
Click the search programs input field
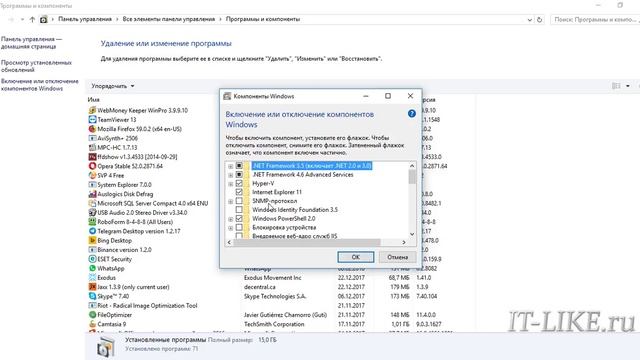595,20
